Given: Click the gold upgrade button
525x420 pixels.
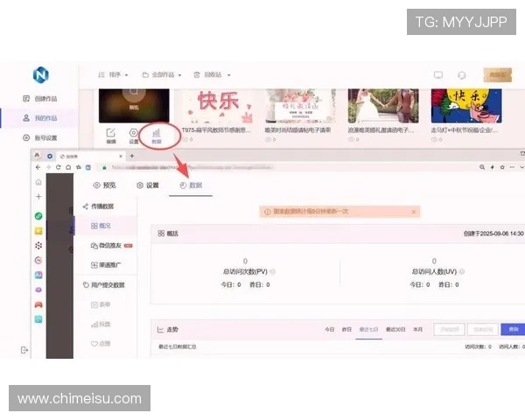Looking at the screenshot, I should 498,75.
